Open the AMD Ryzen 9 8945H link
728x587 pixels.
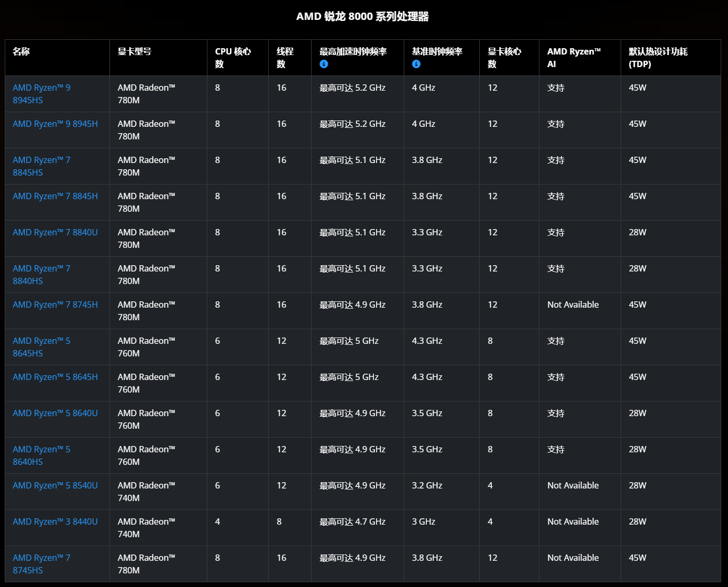[55, 124]
